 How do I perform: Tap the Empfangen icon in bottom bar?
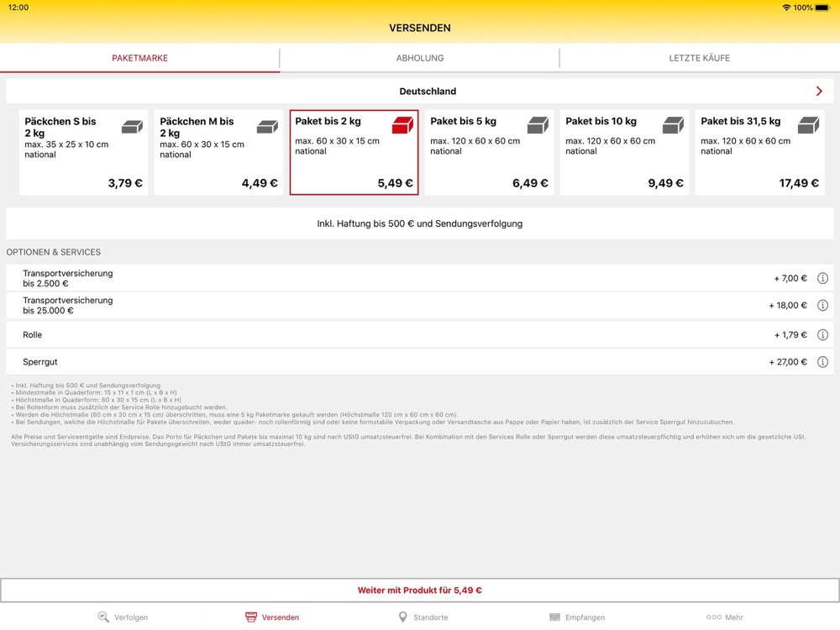554,617
